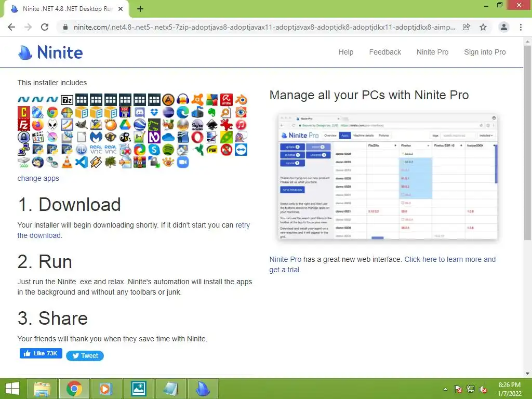Screen dimensions: 532x399
Task: Share this page via toolbar icon
Action: (x=467, y=27)
